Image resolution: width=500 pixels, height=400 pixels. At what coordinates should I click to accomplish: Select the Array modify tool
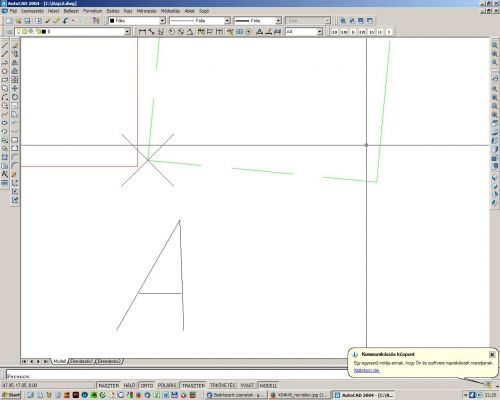pos(15,80)
